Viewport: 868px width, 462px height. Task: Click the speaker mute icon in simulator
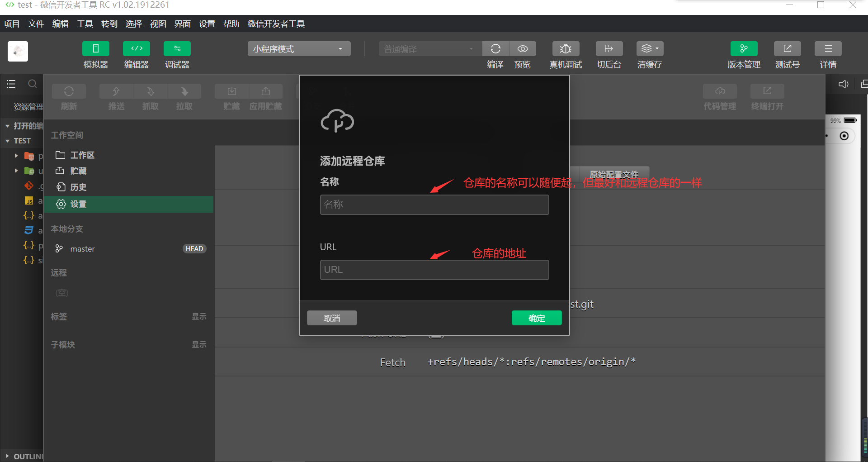click(843, 84)
